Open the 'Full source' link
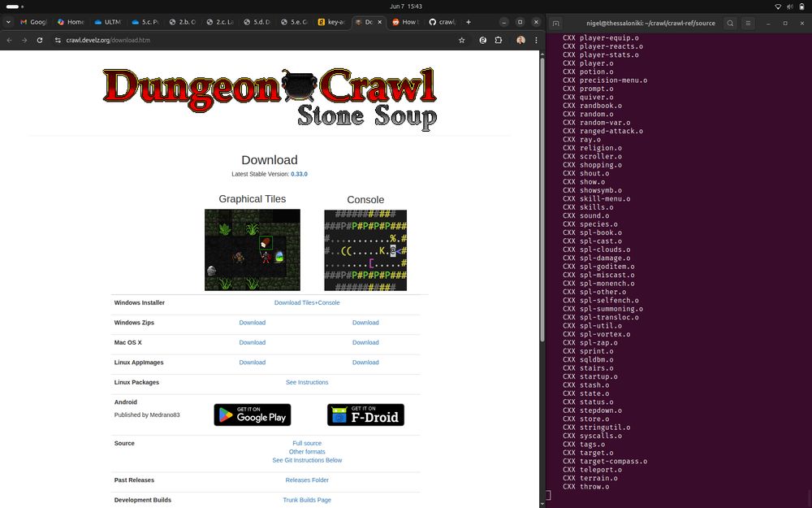 coord(307,443)
